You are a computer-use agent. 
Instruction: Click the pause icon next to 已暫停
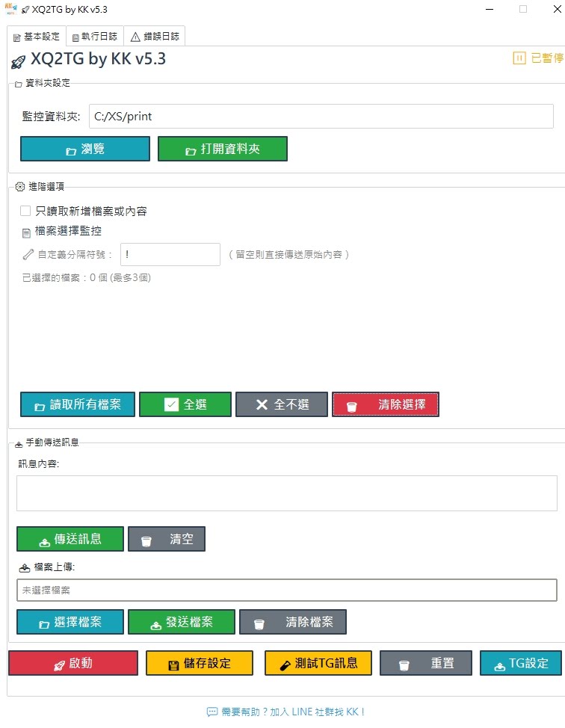click(x=519, y=58)
